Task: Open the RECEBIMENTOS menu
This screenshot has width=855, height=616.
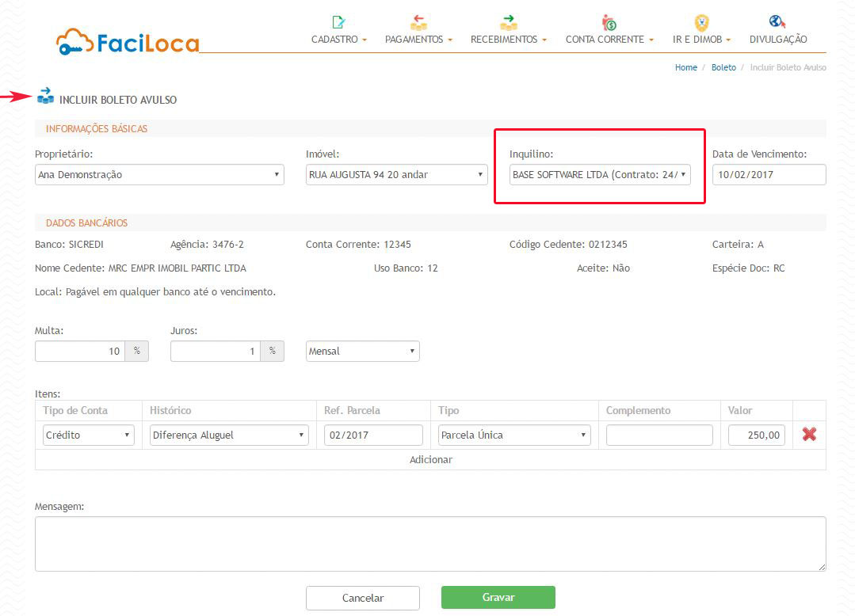Action: 508,40
